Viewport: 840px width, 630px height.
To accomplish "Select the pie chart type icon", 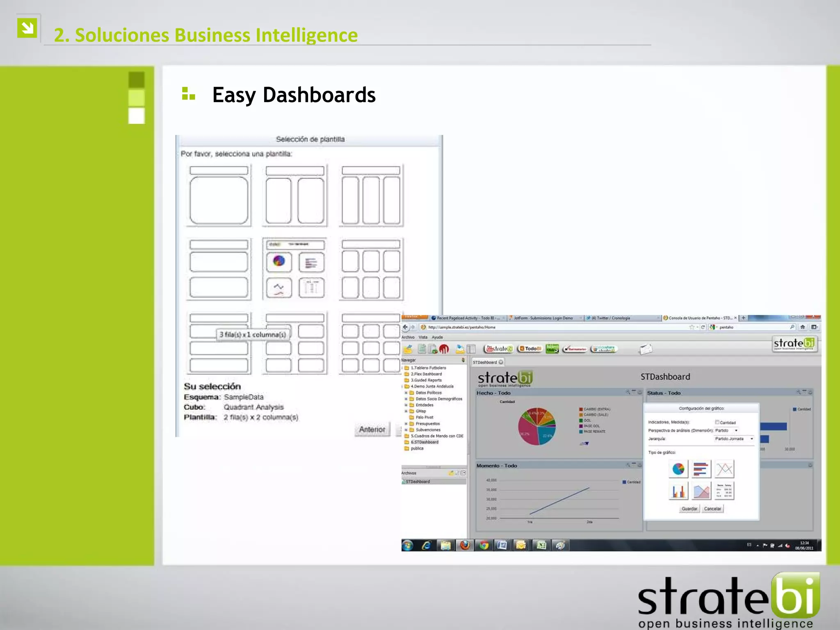I will pyautogui.click(x=678, y=469).
